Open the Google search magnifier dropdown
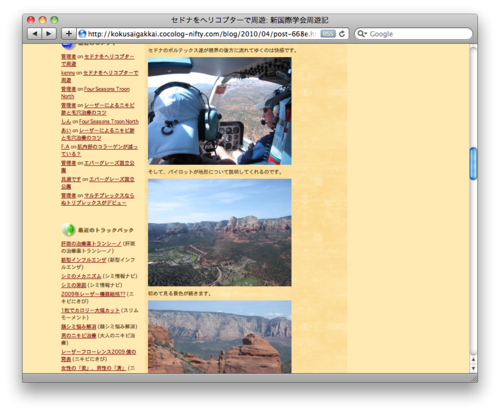The image size is (500, 413). click(x=362, y=34)
